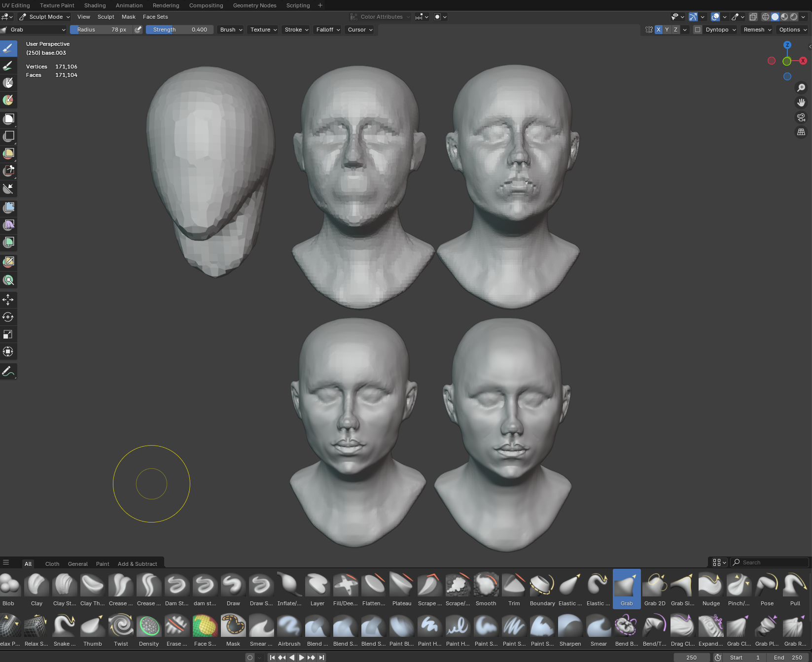Switch to Geometry Nodes workspace tab

pos(254,5)
